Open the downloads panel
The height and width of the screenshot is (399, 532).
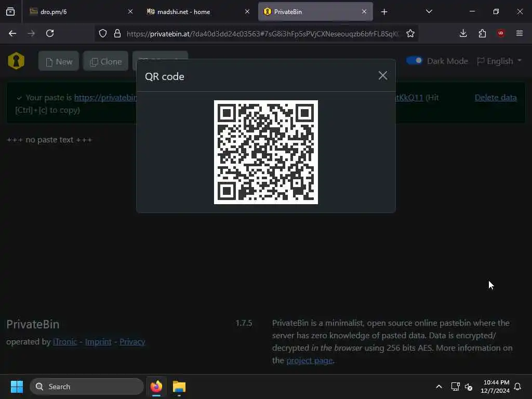click(x=463, y=33)
